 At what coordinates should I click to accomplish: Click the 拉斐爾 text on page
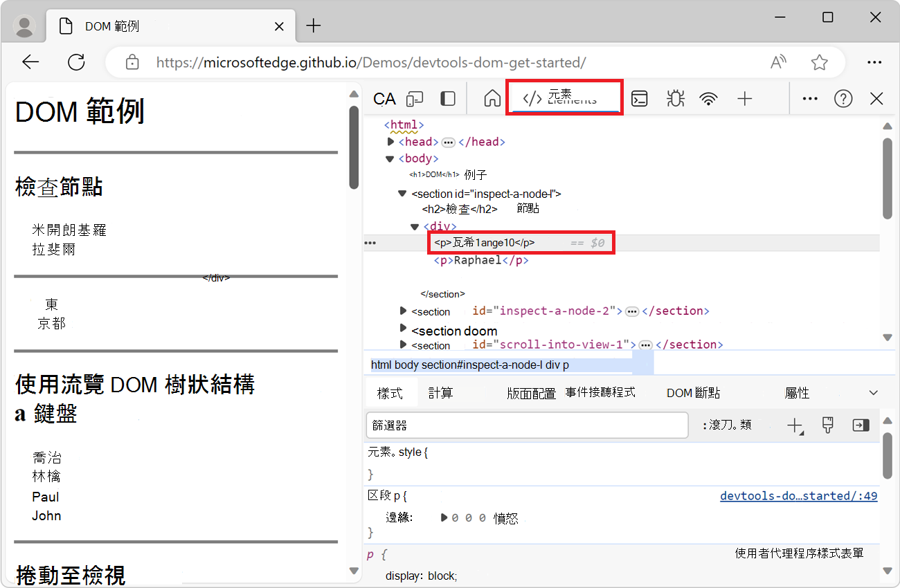point(54,249)
